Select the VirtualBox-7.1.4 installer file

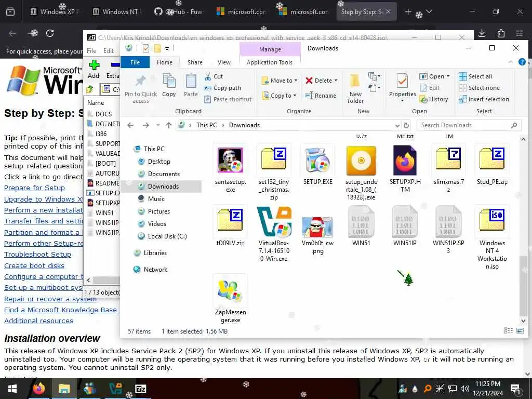click(274, 234)
